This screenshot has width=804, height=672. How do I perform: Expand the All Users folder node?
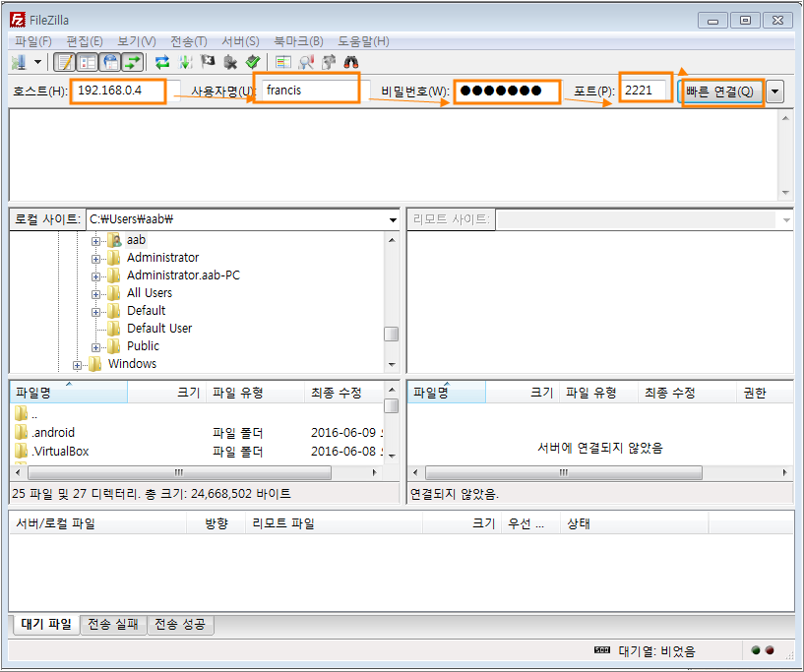[x=95, y=294]
